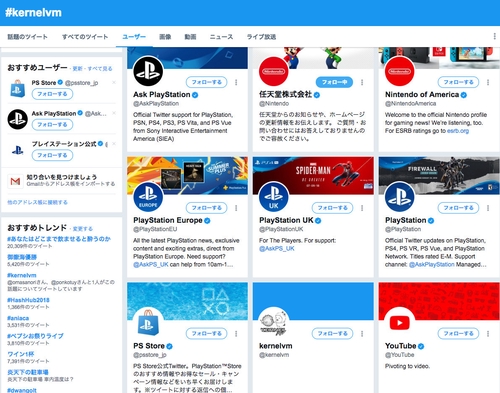This screenshot has width=500, height=393.
Task: Open more options on Ask PlayStation card
Action: [x=236, y=82]
